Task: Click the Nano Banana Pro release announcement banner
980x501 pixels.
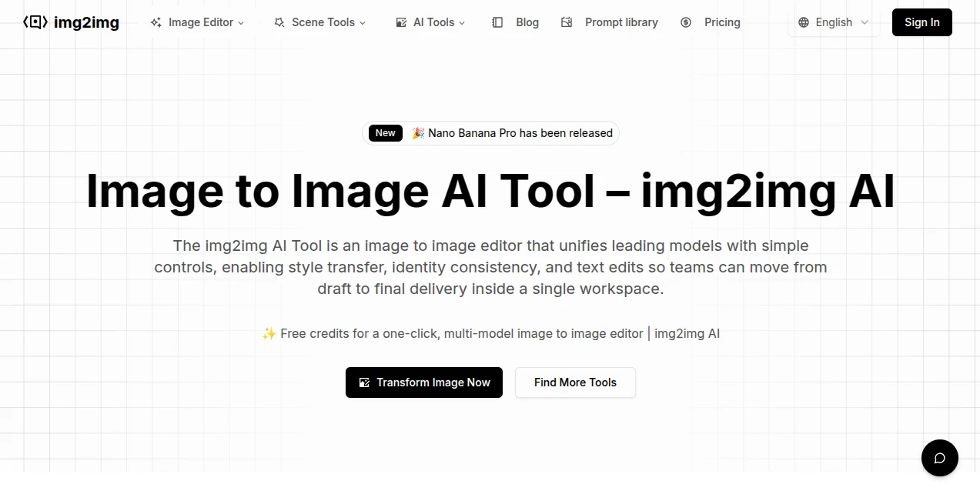Action: [x=490, y=133]
